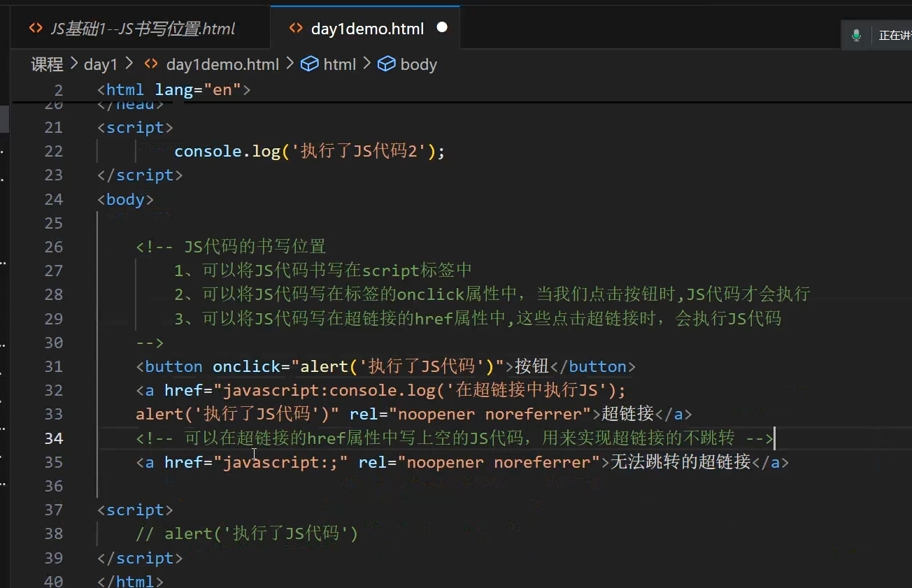This screenshot has height=588, width=912.
Task: Open the 课程 breadcrumb folder
Action: tap(47, 64)
